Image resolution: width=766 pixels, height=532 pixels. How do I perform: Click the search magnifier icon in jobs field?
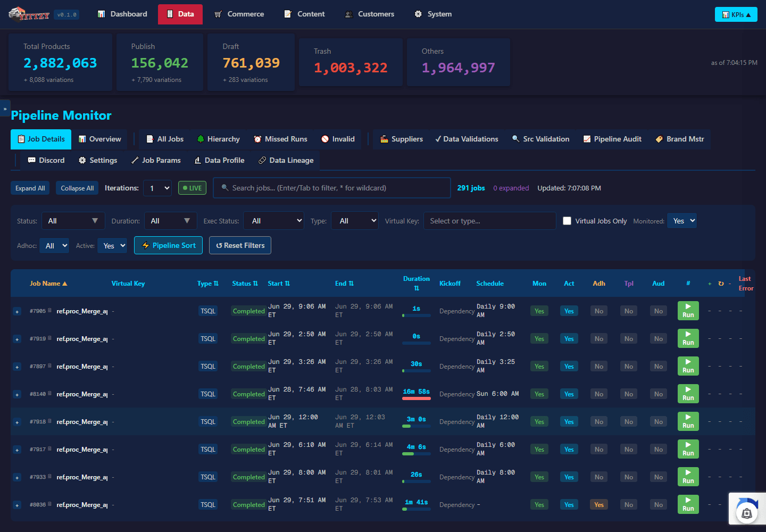(225, 188)
